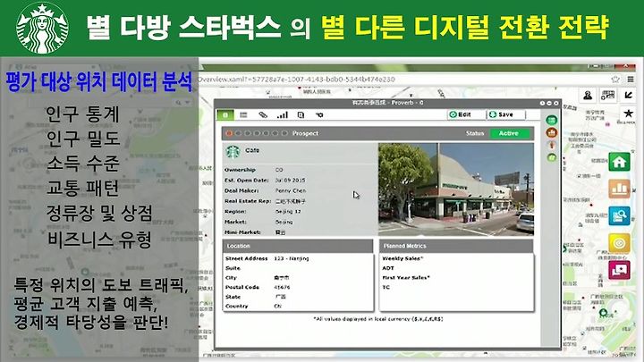Click the Ownership value CO
This screenshot has width=644, height=362.
[279, 170]
